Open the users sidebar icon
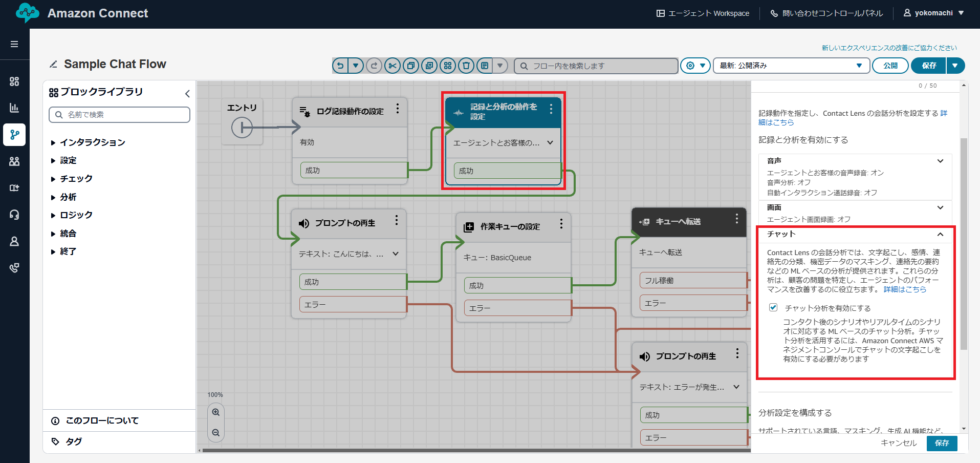The height and width of the screenshot is (463, 980). 14,161
